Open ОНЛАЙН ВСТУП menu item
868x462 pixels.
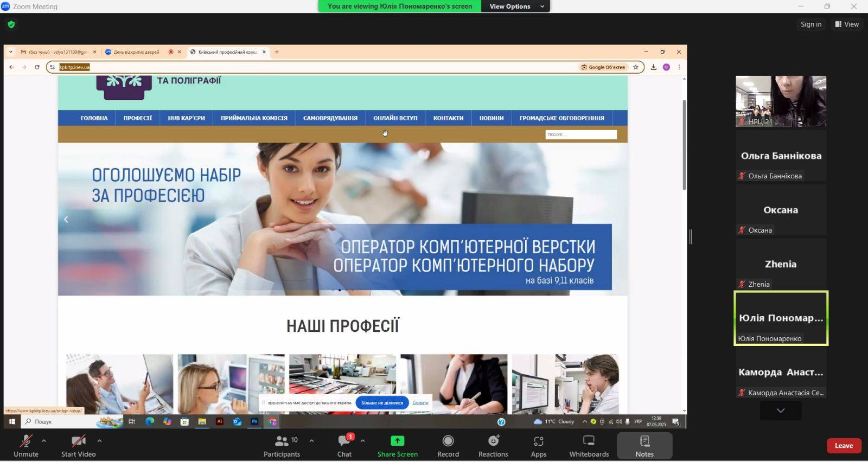point(395,118)
